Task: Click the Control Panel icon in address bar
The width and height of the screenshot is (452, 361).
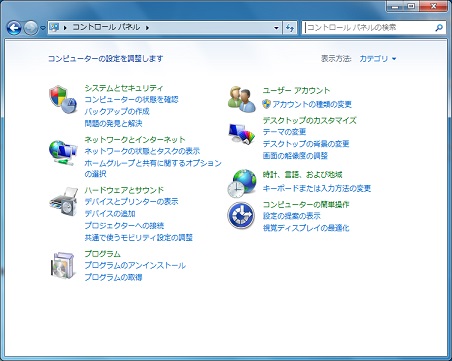Action: 54,27
